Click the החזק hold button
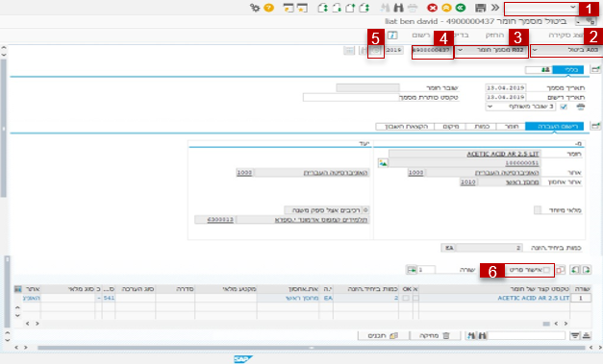 pos(494,36)
